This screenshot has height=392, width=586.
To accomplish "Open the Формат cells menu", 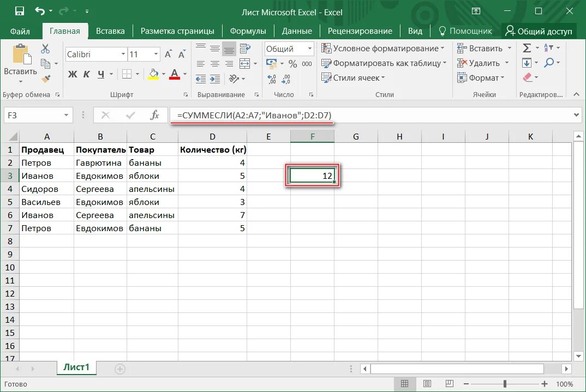I will (x=481, y=77).
